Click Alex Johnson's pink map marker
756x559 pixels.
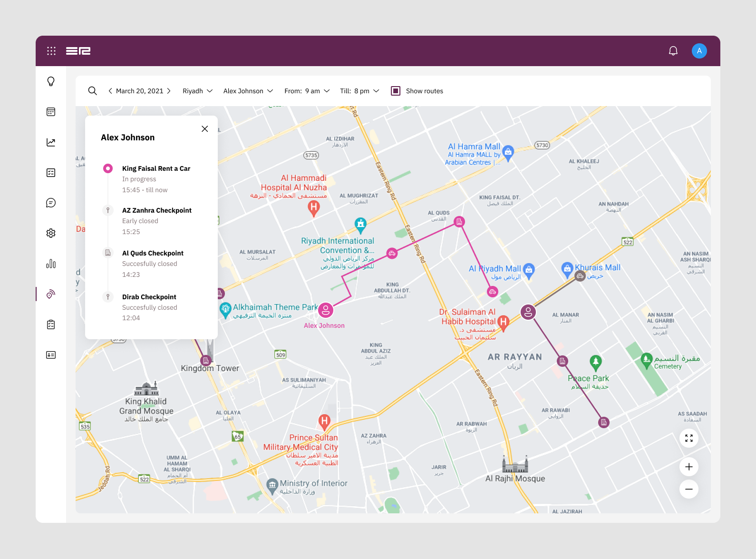326,310
